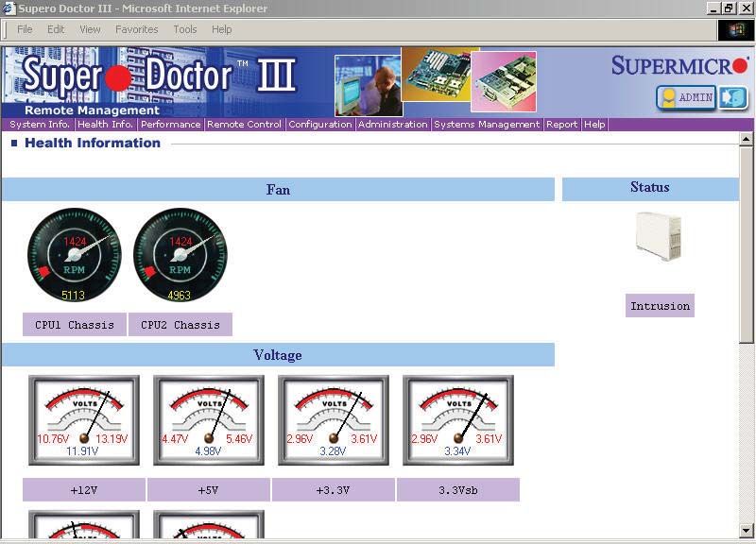Open the Favorites menu
The height and width of the screenshot is (544, 756).
(136, 30)
